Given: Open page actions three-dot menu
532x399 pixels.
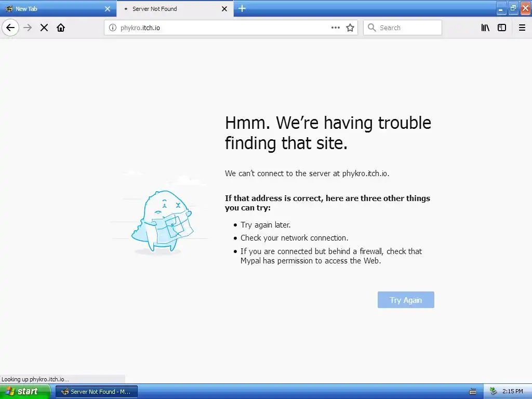Looking at the screenshot, I should (x=335, y=28).
